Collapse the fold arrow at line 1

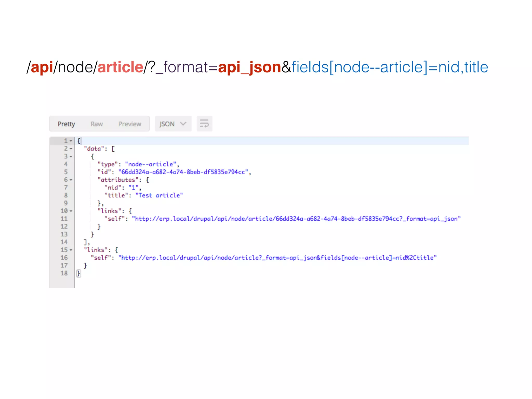(71, 141)
